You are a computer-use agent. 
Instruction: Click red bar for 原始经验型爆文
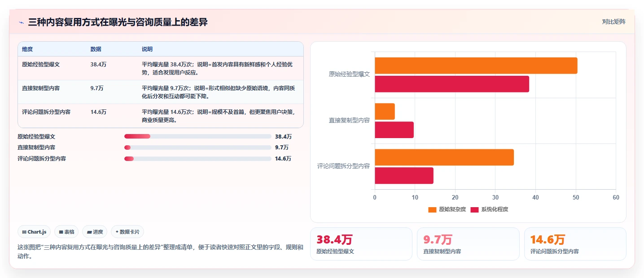click(x=452, y=84)
